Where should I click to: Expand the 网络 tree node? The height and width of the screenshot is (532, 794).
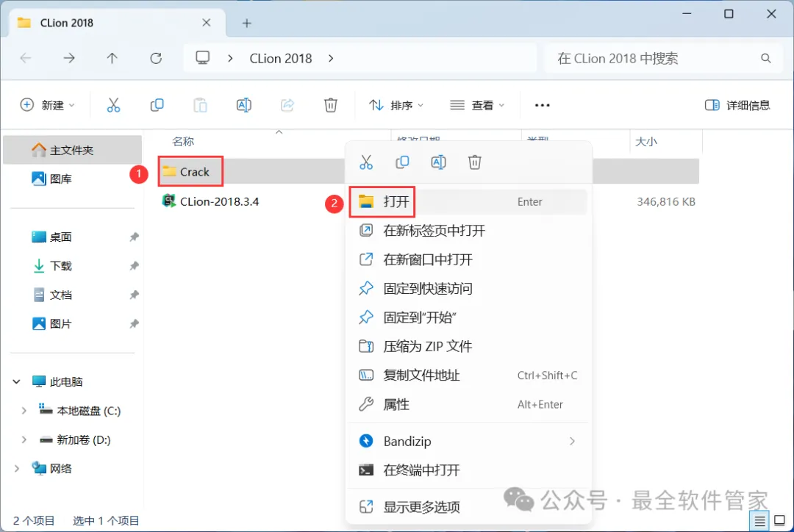click(16, 469)
